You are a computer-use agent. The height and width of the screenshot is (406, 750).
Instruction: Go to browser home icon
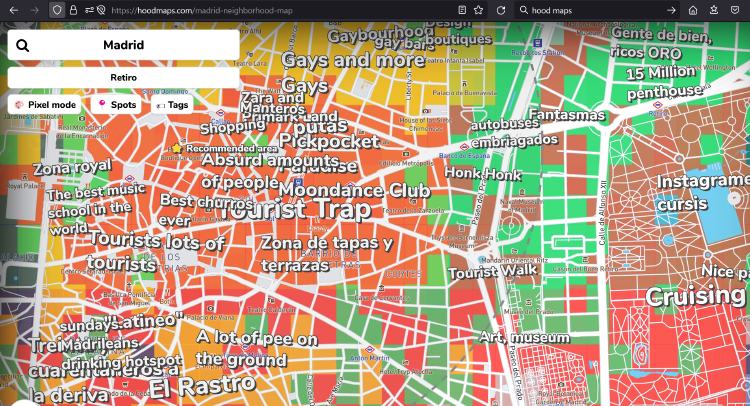point(693,9)
